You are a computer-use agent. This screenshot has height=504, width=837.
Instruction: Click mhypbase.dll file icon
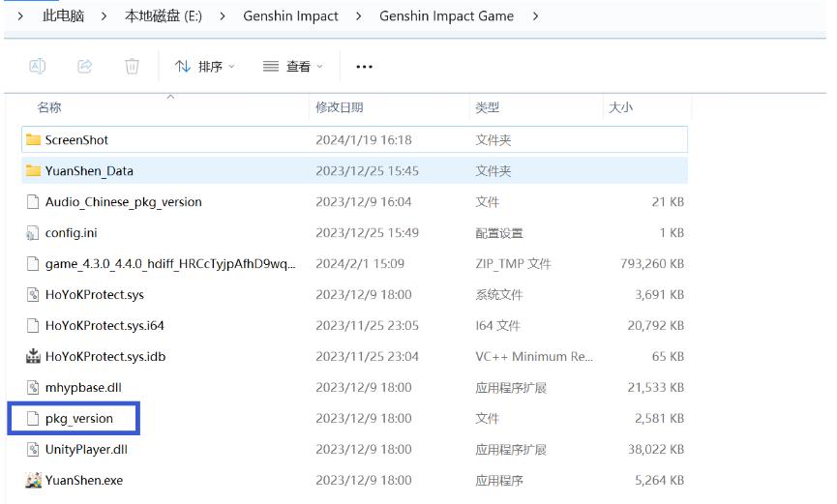click(x=33, y=388)
